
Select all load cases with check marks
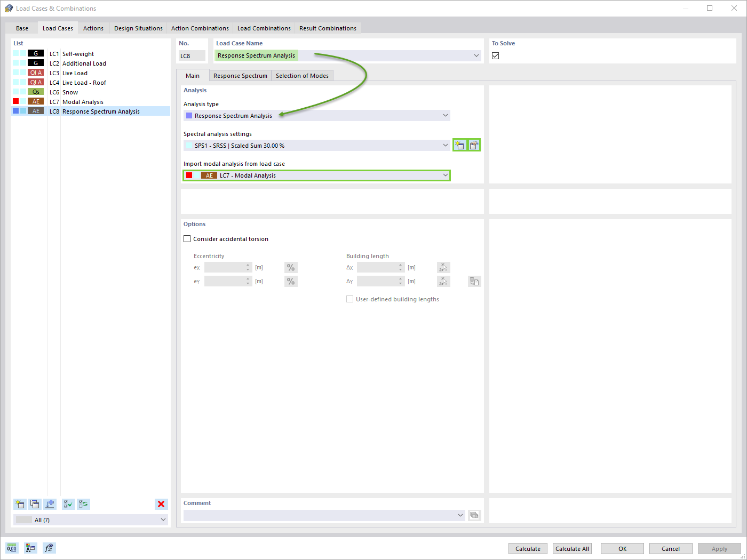[x=68, y=504]
